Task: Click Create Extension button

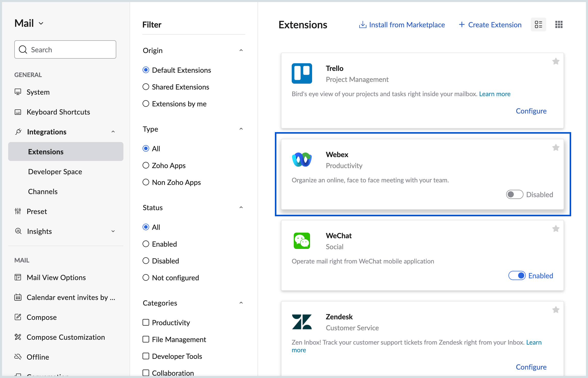Action: point(490,25)
